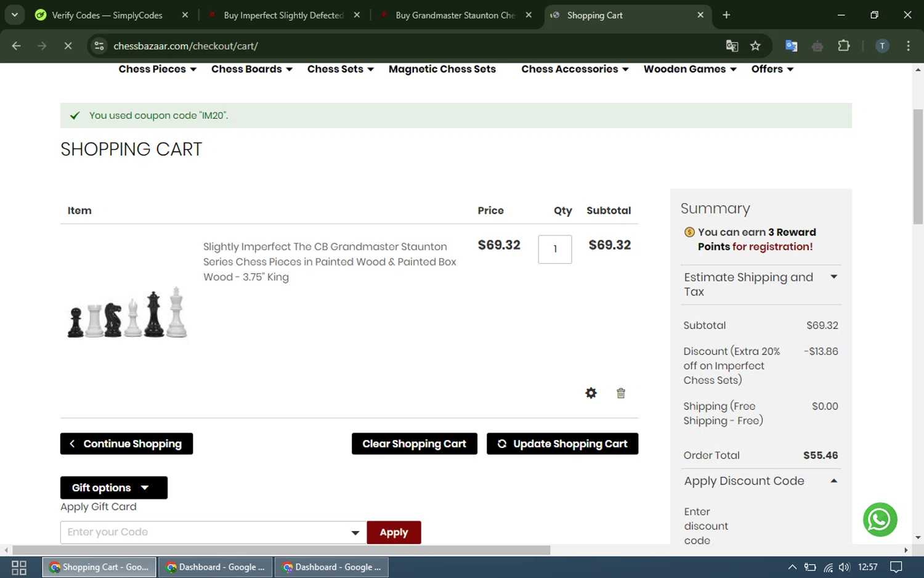
Task: Open the Extensions puzzle icon
Action: click(844, 46)
